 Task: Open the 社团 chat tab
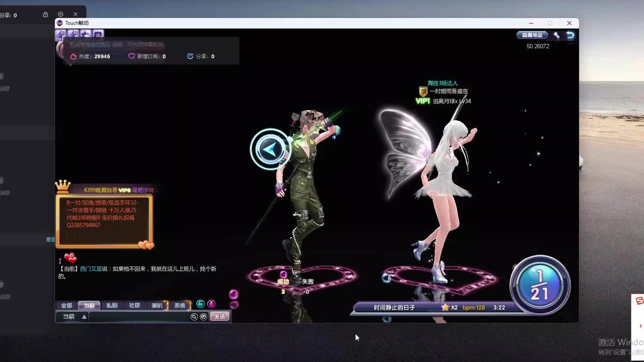tap(135, 305)
